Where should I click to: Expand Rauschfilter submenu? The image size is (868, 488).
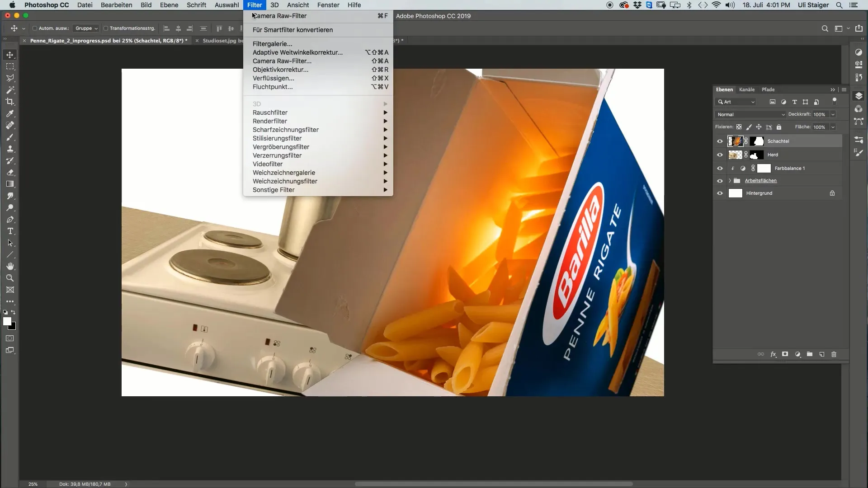point(318,113)
